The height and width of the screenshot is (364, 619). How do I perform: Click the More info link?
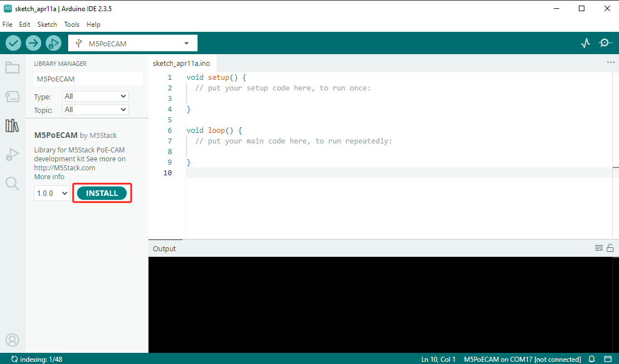(49, 177)
